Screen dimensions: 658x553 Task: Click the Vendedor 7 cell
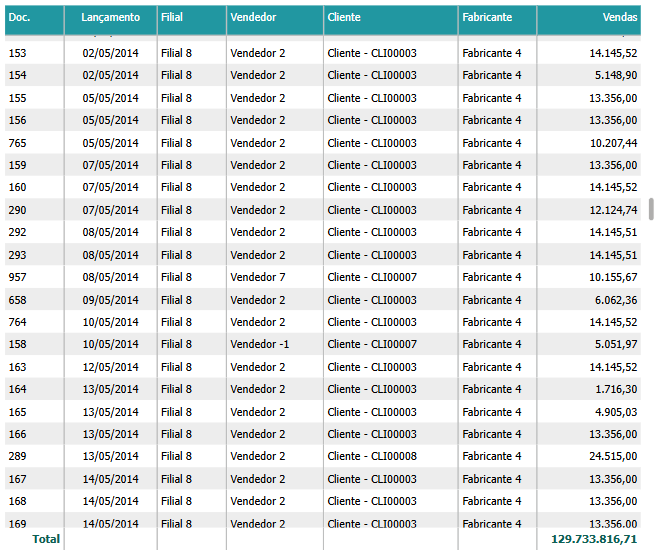coord(257,277)
